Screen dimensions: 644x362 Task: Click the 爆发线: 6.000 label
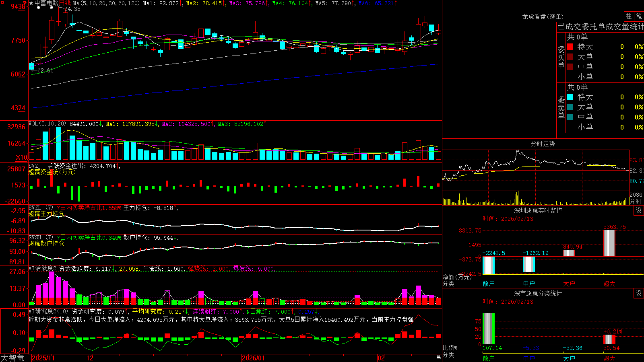coord(254,269)
